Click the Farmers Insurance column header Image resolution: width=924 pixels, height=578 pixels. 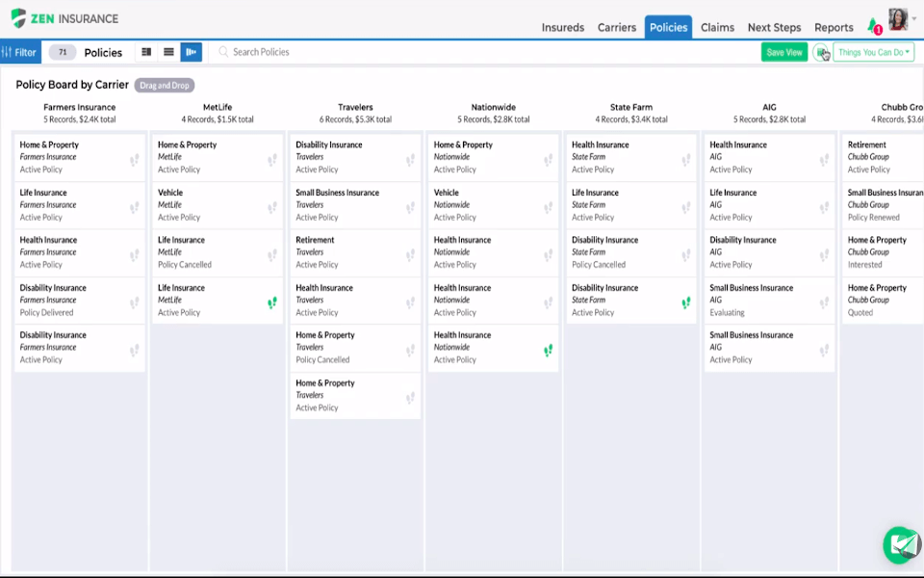(x=80, y=107)
